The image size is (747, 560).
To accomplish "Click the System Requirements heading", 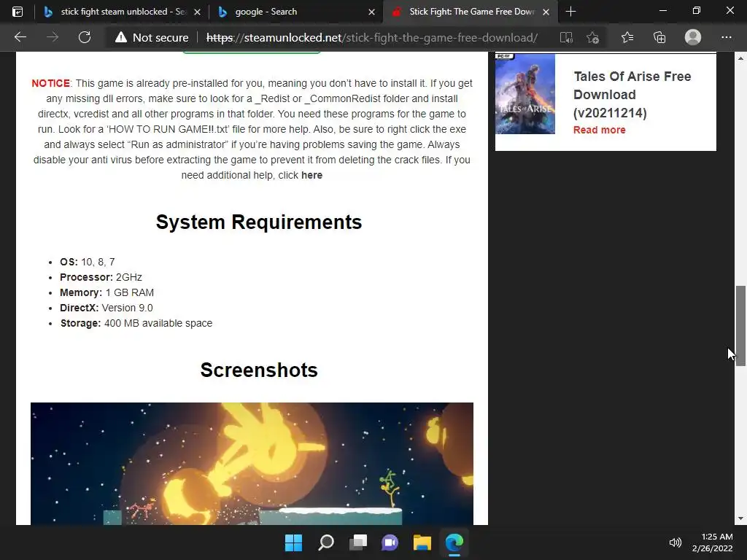I will (259, 222).
